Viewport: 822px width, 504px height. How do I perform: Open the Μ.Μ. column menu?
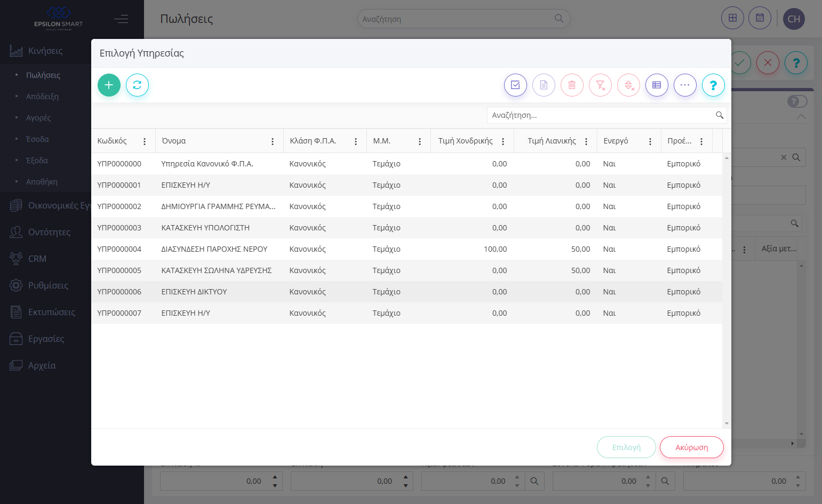pyautogui.click(x=420, y=141)
